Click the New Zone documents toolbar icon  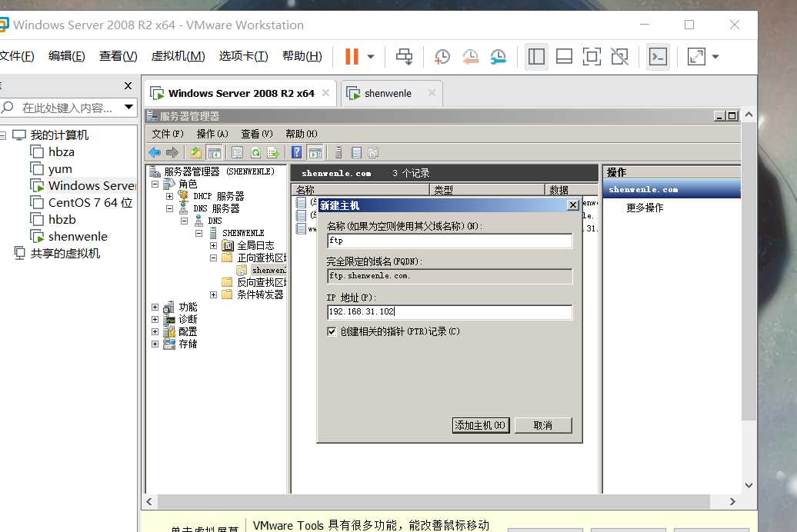374,152
